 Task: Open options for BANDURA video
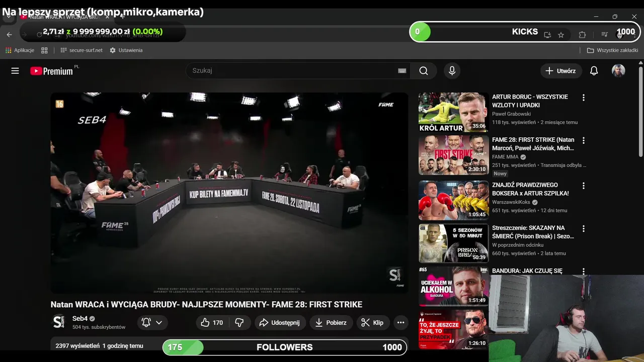584,271
